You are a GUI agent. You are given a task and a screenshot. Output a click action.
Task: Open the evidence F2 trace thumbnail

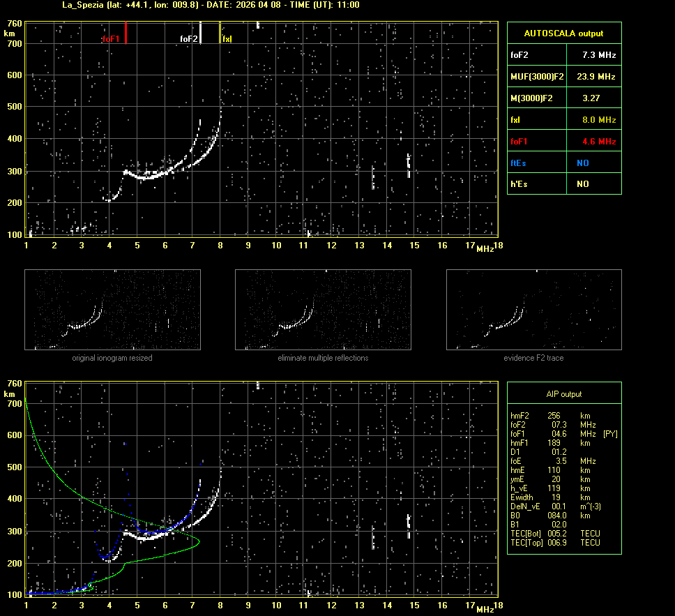click(533, 310)
